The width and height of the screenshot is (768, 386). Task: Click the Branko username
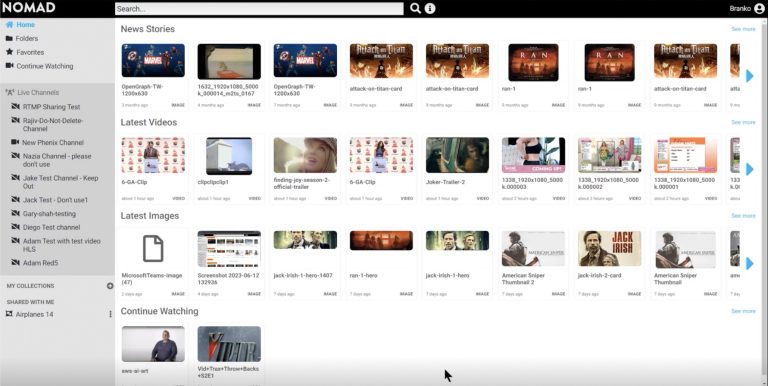740,8
